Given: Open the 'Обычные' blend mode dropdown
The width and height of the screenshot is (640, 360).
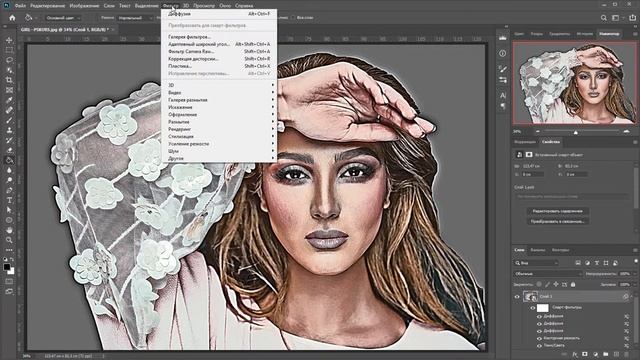Looking at the screenshot, I should pos(548,273).
